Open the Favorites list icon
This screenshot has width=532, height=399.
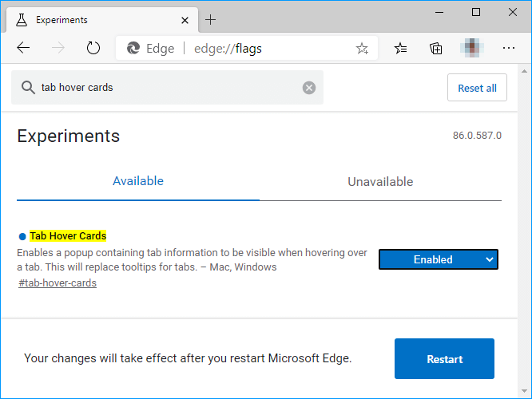point(400,49)
